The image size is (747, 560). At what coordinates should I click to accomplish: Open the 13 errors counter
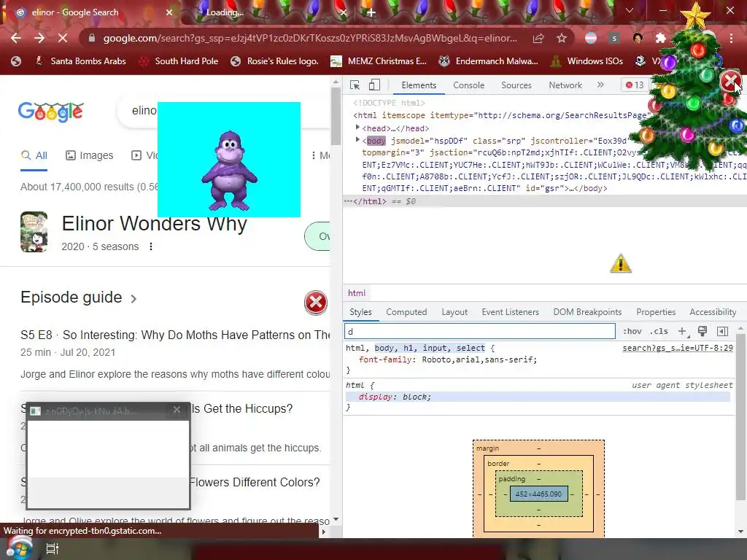tap(635, 85)
